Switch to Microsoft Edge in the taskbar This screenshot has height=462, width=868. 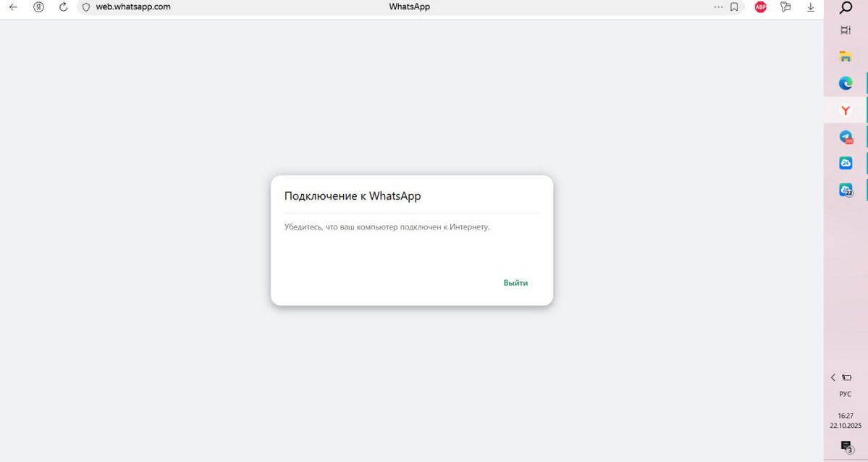pyautogui.click(x=845, y=83)
